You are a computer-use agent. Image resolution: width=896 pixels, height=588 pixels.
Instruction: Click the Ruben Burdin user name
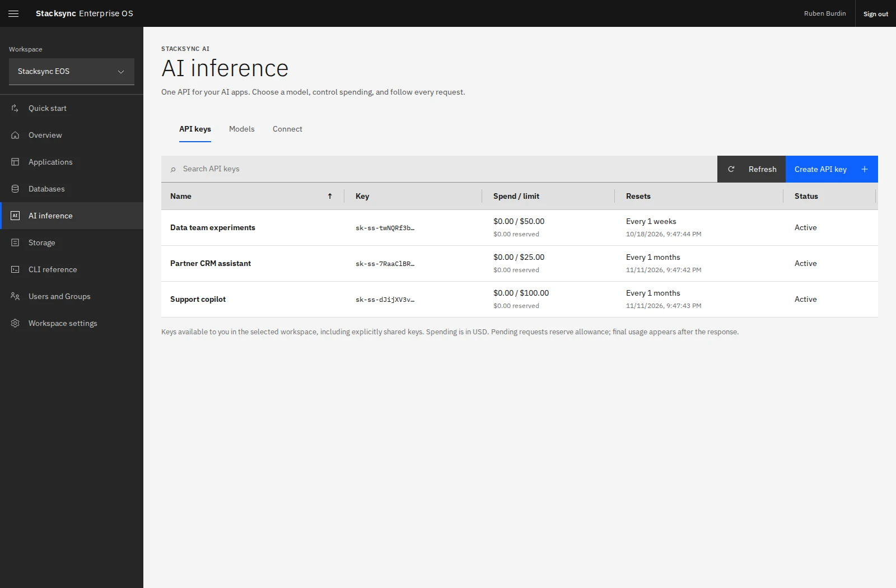(825, 13)
